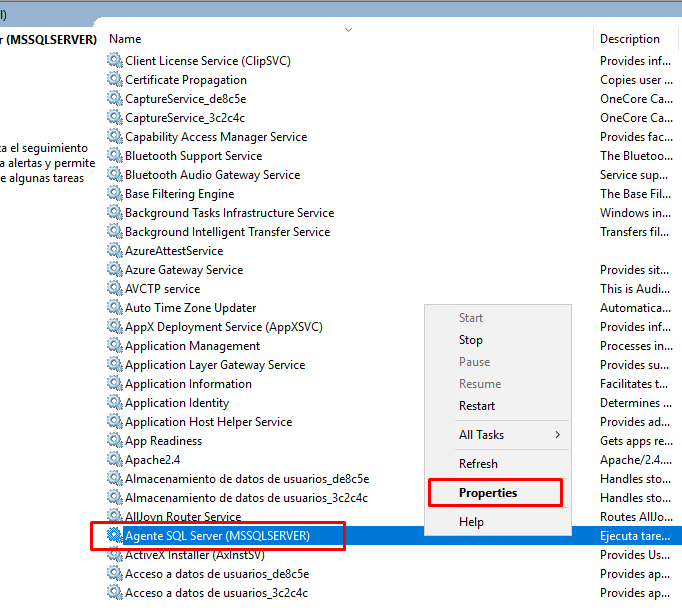682x616 pixels.
Task: Select Client License Service (ClipSVC) row
Action: click(208, 61)
